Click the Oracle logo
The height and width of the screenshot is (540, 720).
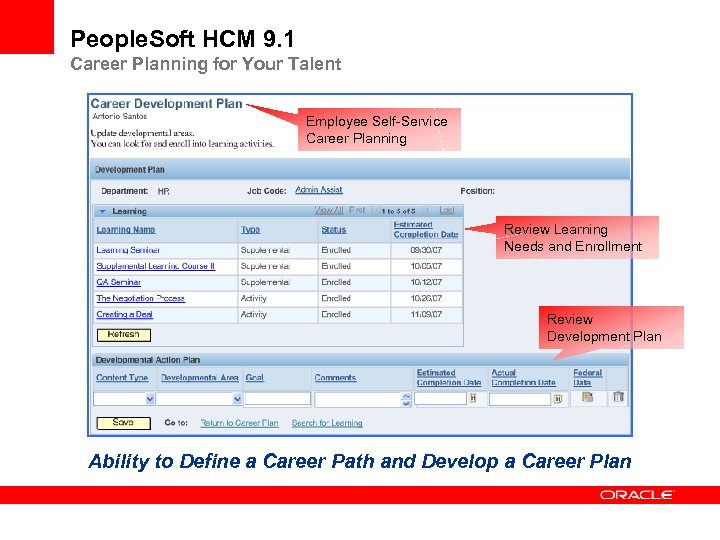[x=637, y=495]
